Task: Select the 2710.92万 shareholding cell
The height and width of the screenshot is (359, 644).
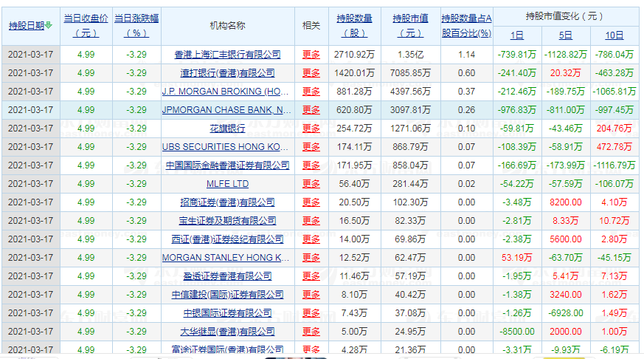Action: (x=354, y=54)
